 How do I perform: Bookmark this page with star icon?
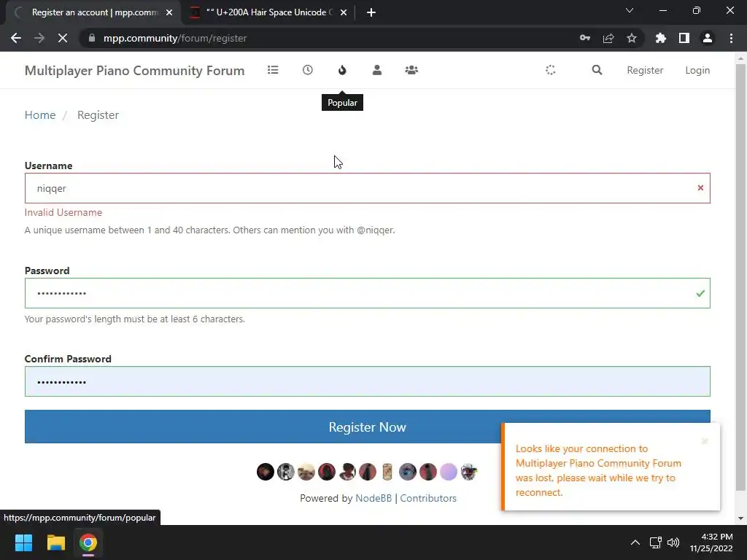point(632,38)
